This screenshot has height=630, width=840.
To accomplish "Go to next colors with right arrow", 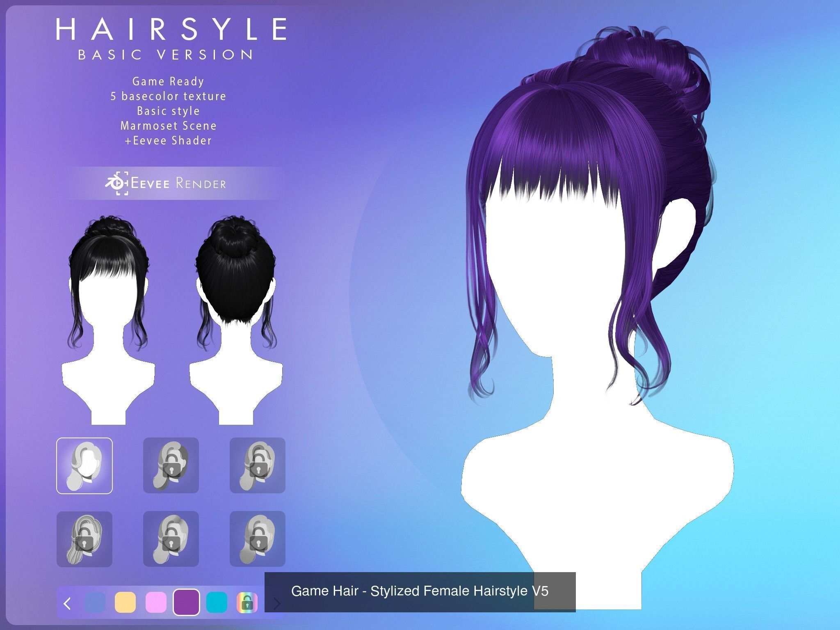I will tap(277, 603).
